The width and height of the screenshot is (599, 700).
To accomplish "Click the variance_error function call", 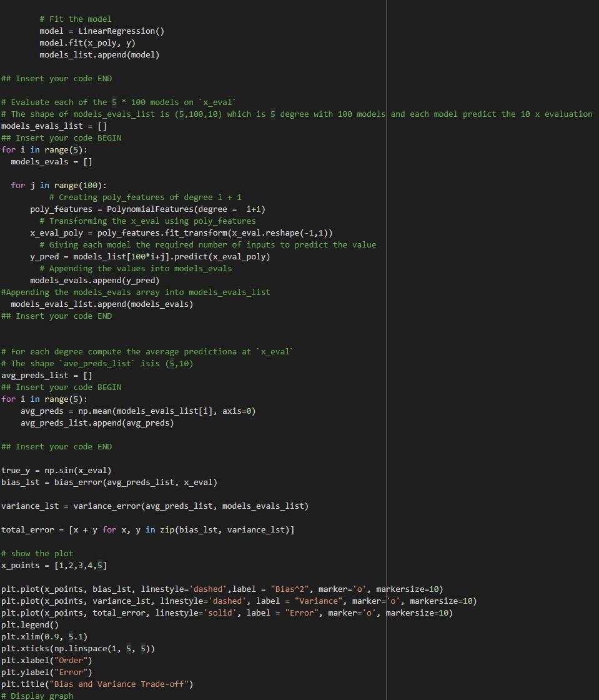I will point(194,506).
